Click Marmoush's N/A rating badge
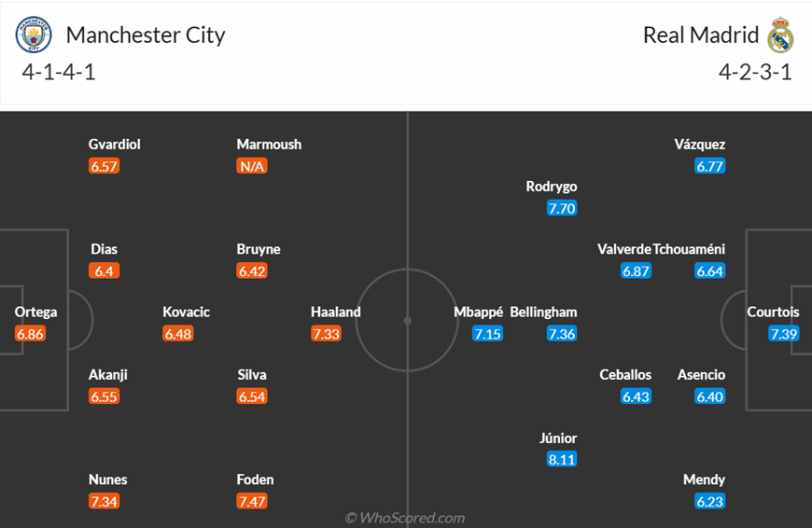 coord(252,166)
